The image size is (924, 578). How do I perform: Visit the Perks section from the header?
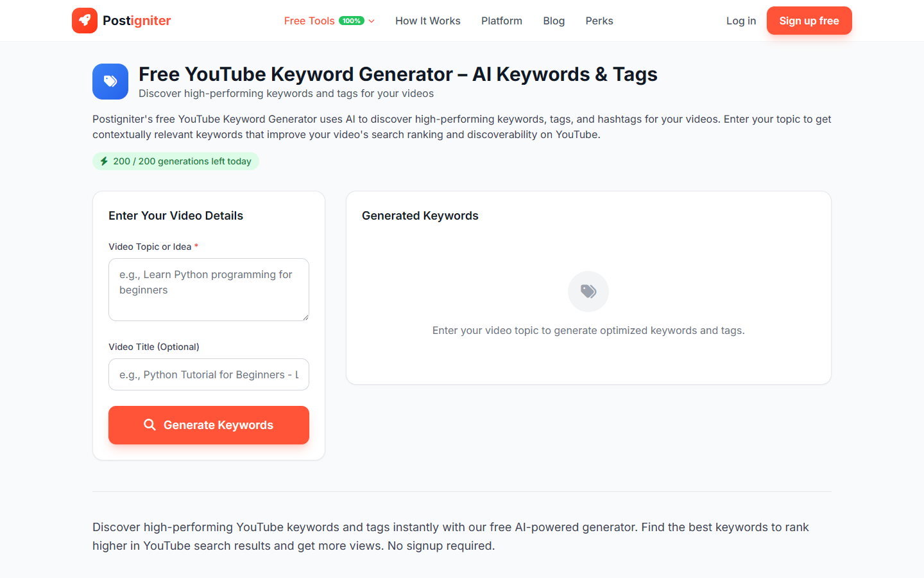coord(599,21)
